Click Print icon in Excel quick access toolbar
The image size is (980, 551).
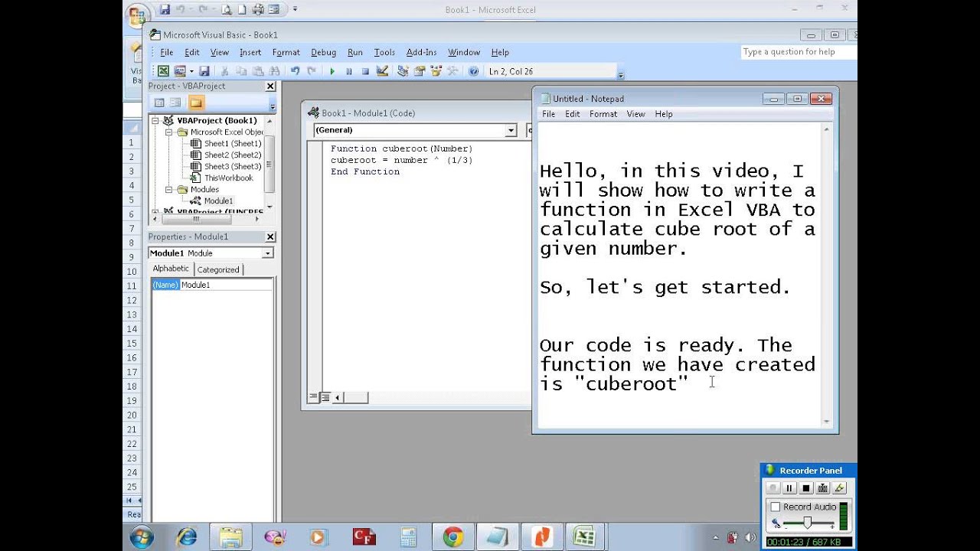258,10
